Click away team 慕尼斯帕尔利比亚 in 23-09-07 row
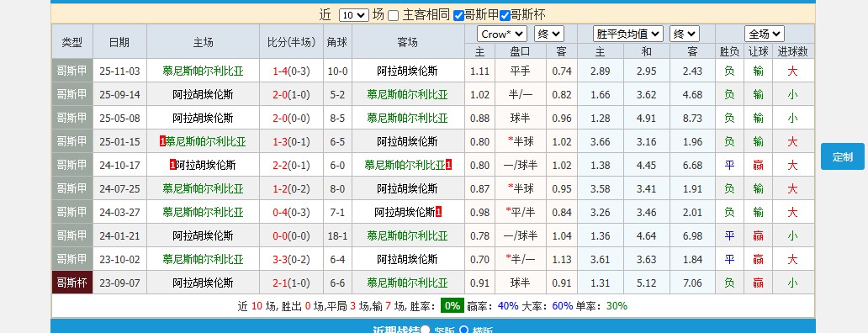Screen dimensions: 868x333 (407, 283)
